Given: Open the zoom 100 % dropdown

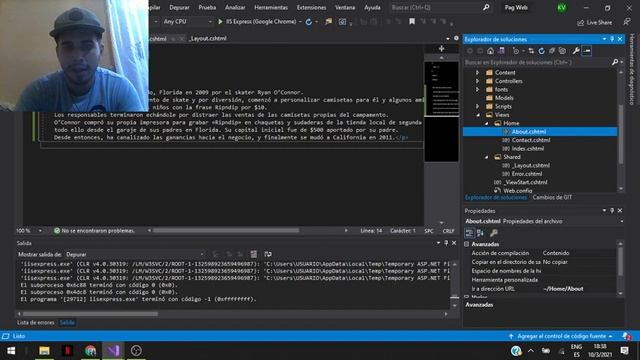Looking at the screenshot, I should coord(29,231).
